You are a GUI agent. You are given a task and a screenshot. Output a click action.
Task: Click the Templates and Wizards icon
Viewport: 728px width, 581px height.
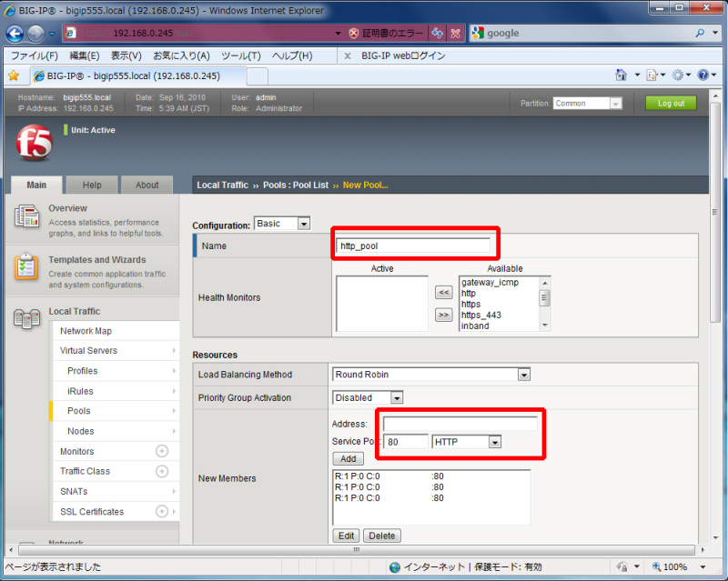(25, 267)
